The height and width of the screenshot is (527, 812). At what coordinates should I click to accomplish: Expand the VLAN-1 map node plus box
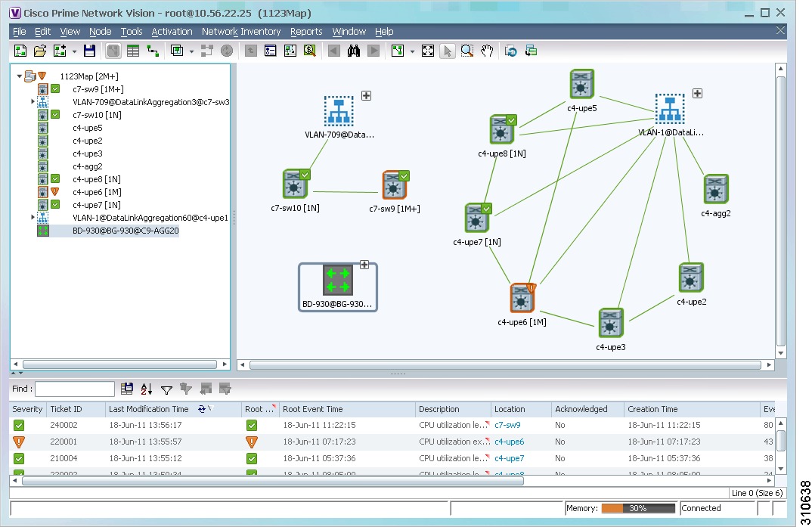point(698,94)
